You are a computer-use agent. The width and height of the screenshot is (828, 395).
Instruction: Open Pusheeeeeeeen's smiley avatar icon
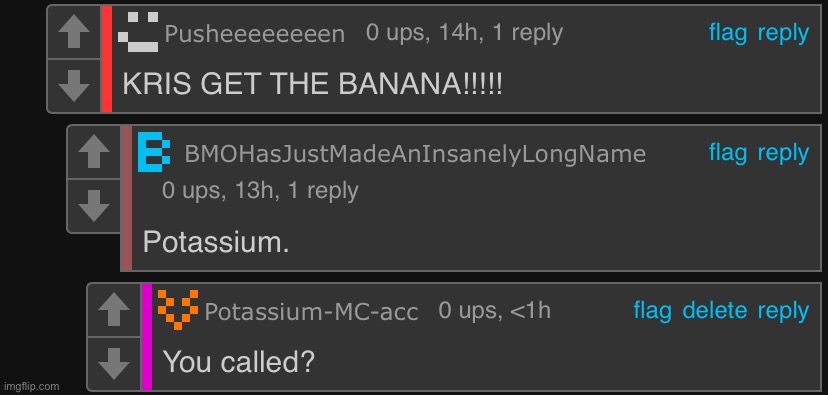point(138,32)
